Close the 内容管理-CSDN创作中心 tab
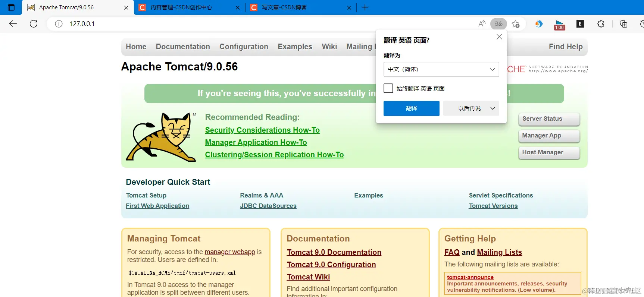The width and height of the screenshot is (644, 297). coord(238,7)
